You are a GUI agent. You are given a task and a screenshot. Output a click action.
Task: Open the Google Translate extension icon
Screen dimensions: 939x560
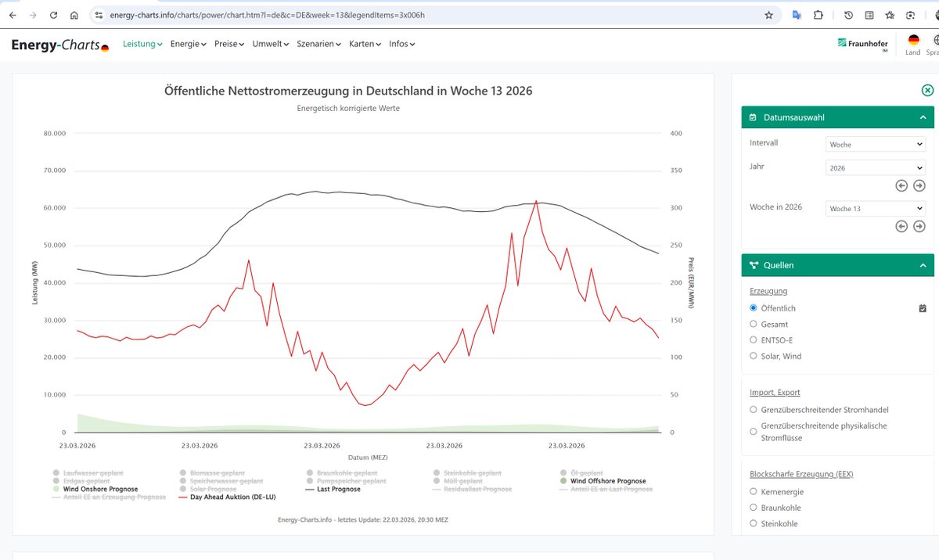[797, 15]
